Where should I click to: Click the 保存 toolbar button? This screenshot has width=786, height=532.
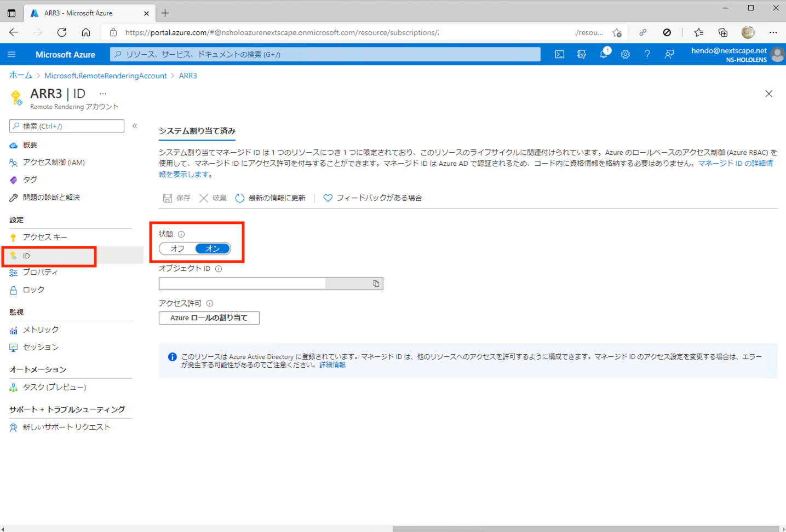[176, 198]
